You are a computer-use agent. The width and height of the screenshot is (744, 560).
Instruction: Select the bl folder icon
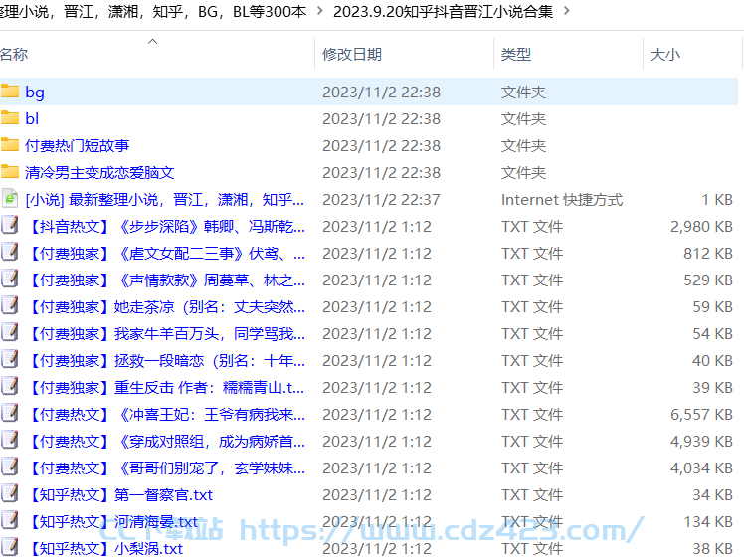10,118
